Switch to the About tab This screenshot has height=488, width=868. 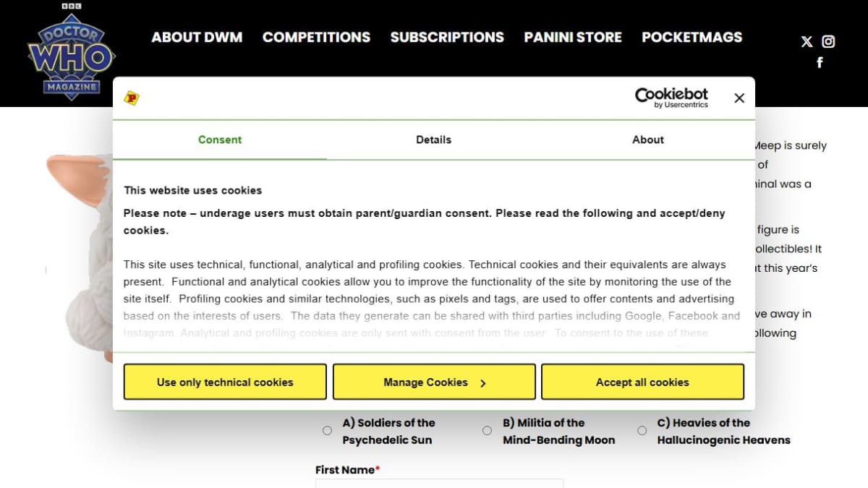point(648,140)
